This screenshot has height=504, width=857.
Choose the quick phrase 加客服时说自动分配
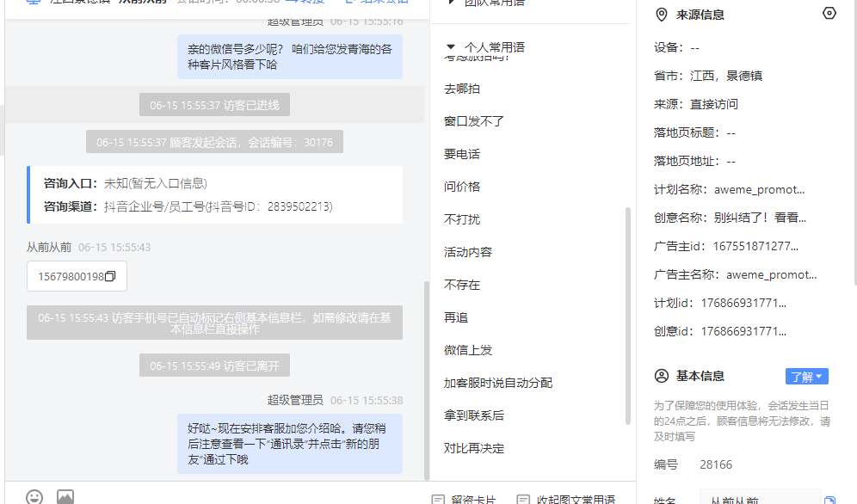coord(498,383)
